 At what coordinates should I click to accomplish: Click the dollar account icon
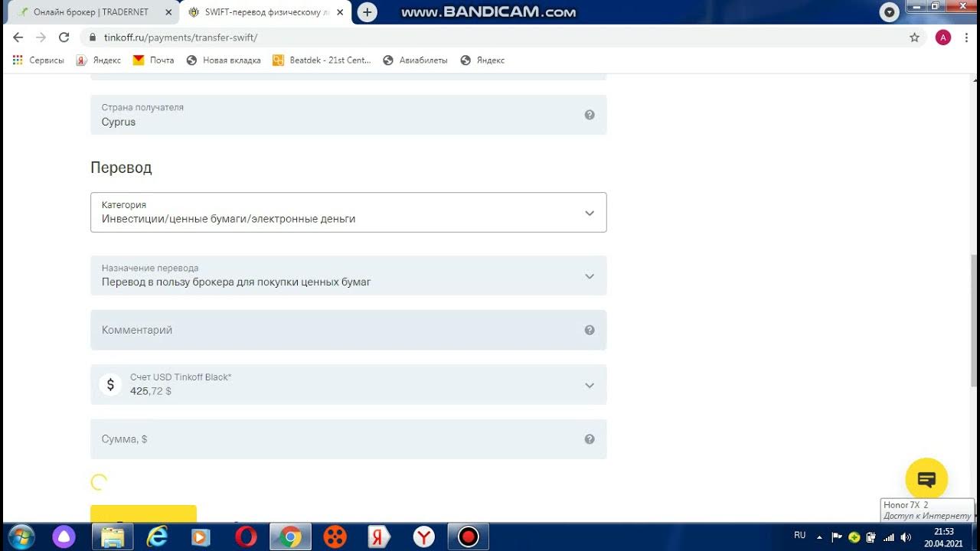[110, 384]
